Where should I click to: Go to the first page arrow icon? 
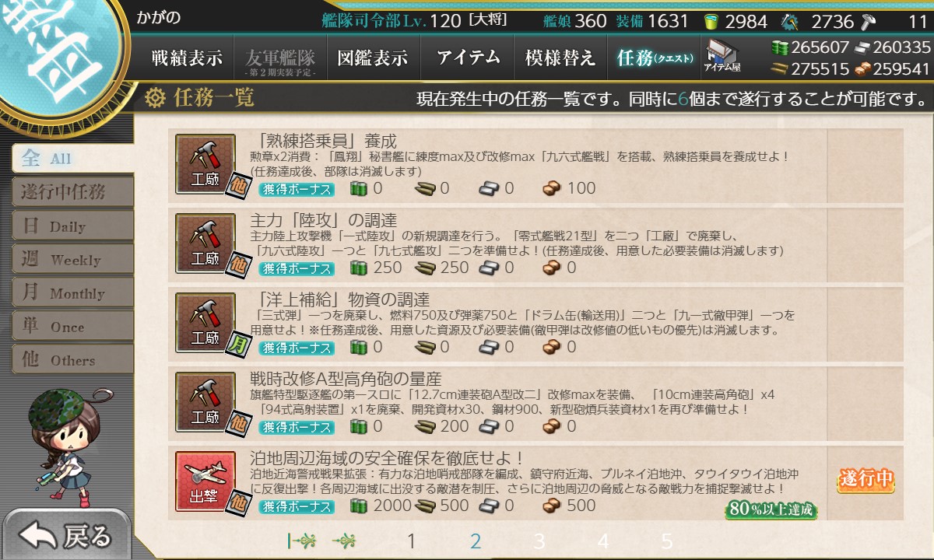point(300,541)
